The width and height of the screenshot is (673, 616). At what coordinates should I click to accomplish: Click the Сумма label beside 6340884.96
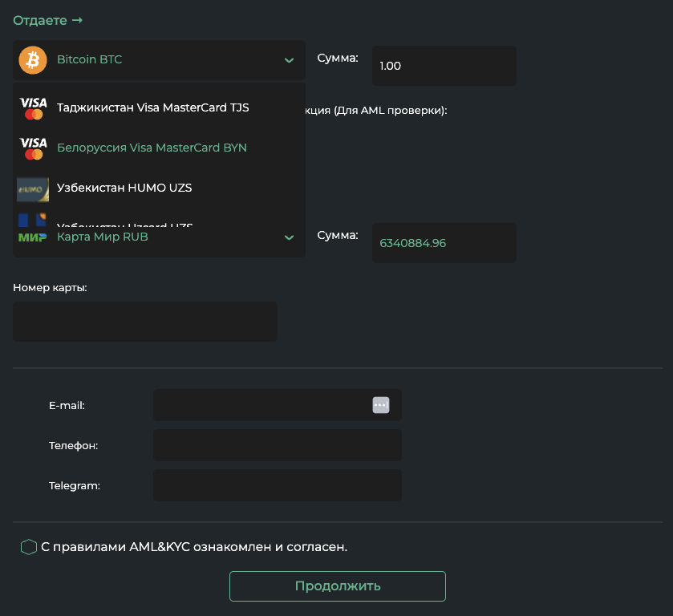click(x=338, y=235)
